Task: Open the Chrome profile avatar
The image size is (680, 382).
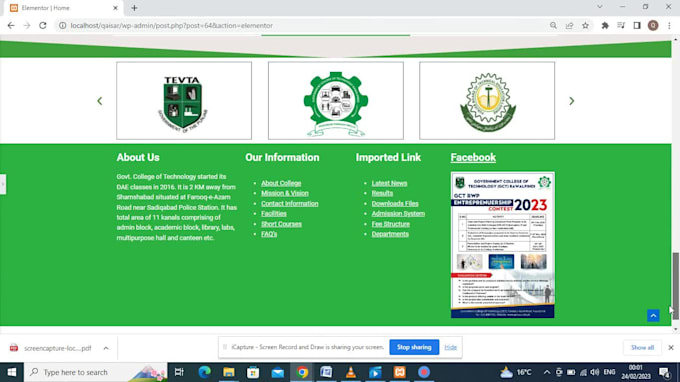Action: [x=653, y=26]
